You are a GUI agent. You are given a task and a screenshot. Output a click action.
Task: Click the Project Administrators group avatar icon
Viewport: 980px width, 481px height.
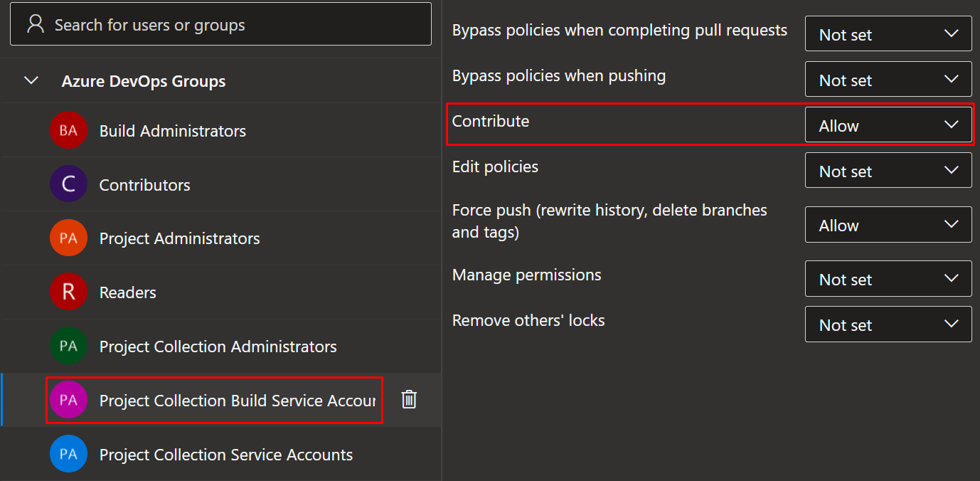coord(68,238)
